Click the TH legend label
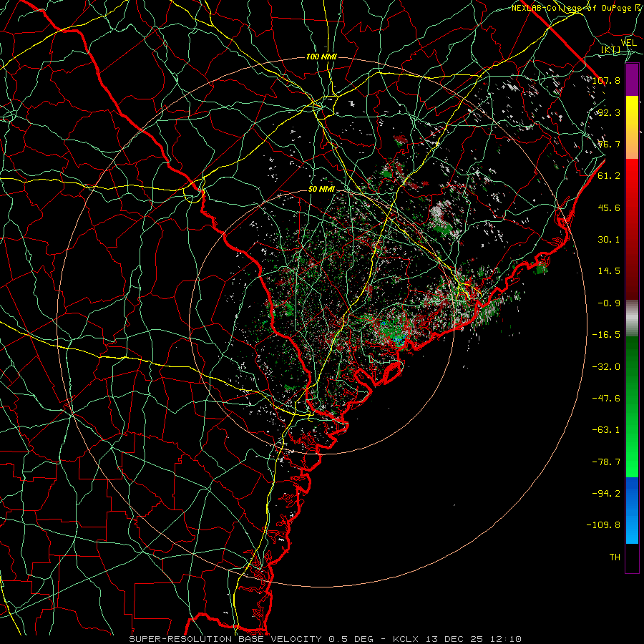The image size is (644, 644). click(615, 557)
